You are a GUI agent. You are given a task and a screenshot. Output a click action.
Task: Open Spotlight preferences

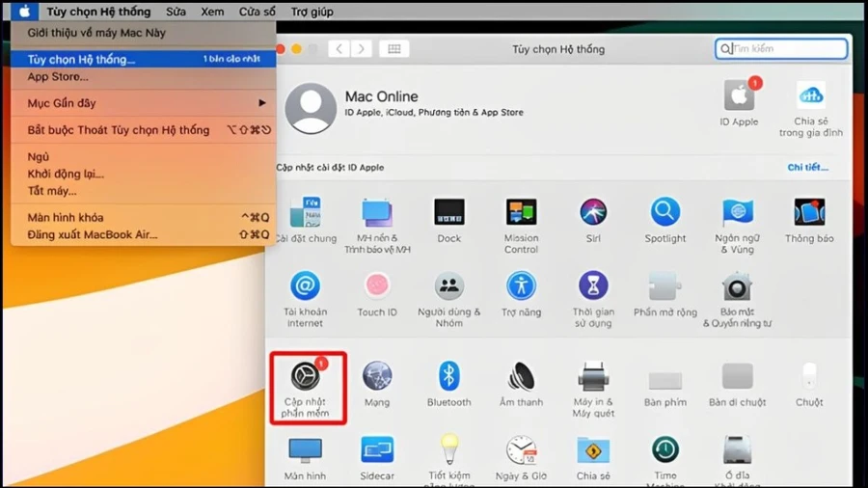(665, 220)
